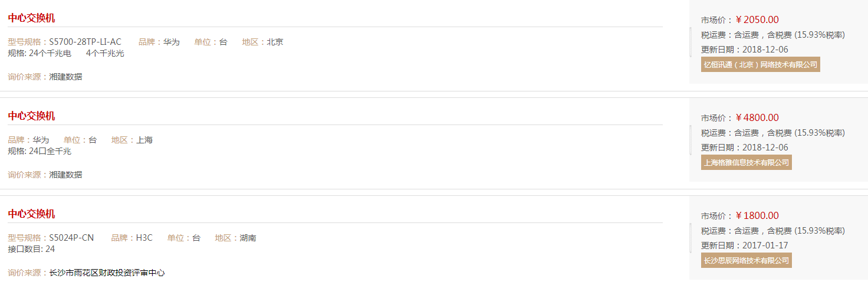Click the ￥4800.00 market price

[x=757, y=117]
